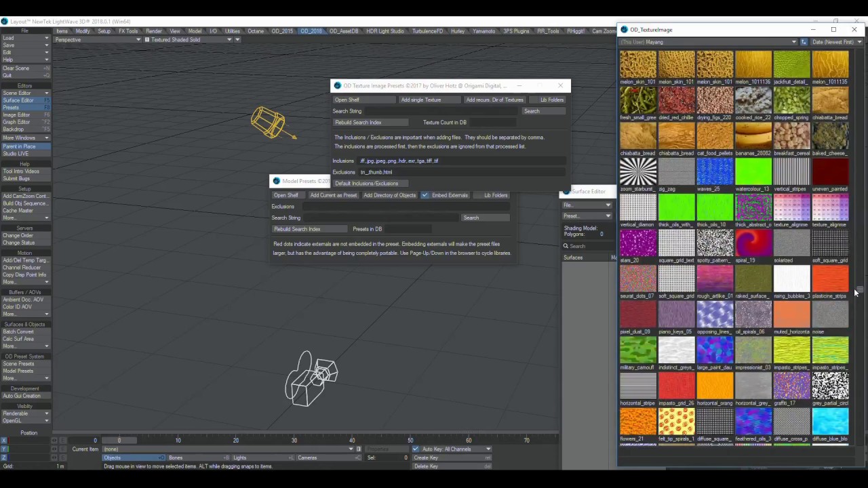The height and width of the screenshot is (488, 868).
Task: Click the timeline frame slider handle
Action: 119,441
